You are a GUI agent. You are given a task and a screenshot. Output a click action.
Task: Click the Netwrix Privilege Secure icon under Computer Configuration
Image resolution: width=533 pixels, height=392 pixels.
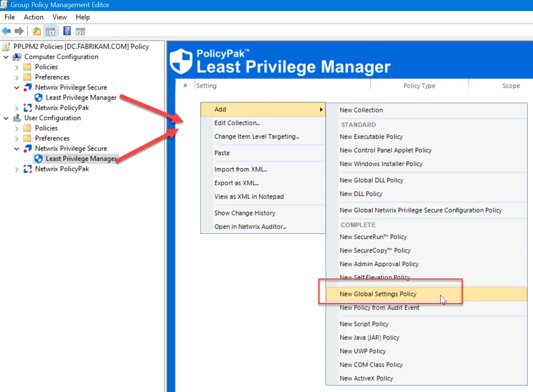coord(28,87)
